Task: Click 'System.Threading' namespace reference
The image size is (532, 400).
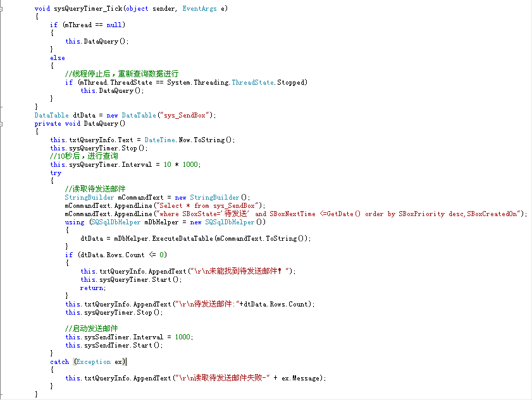Action: point(198,82)
